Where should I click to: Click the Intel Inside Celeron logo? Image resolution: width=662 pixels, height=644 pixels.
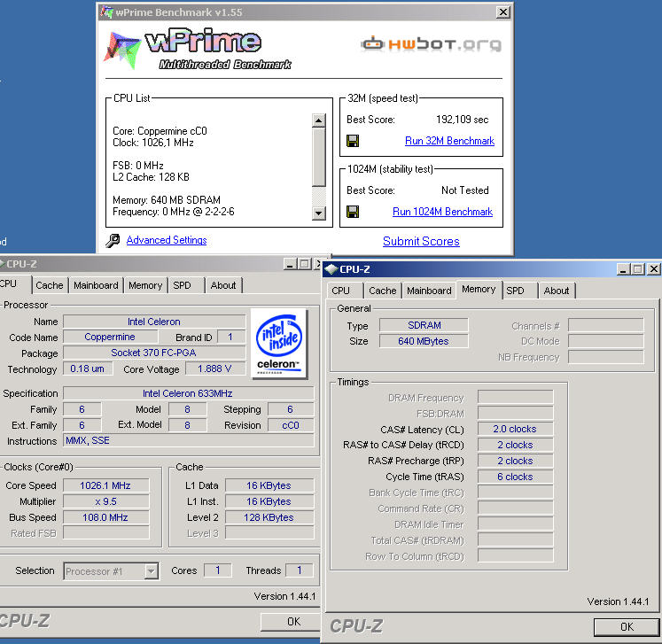click(278, 344)
